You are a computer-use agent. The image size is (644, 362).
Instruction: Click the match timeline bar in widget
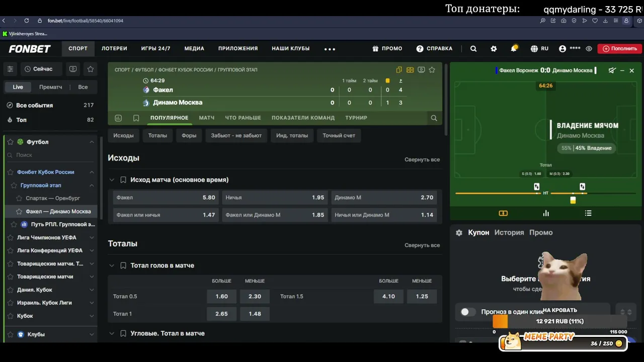coord(546,193)
